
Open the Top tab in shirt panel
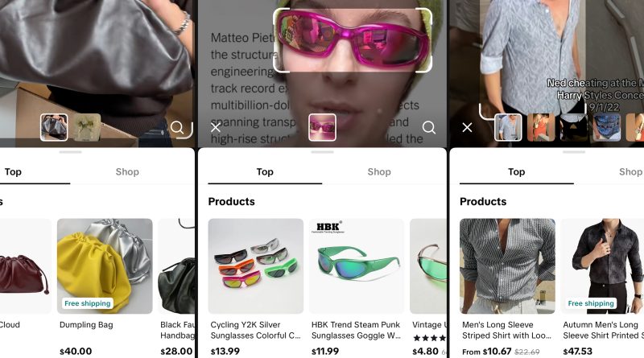pyautogui.click(x=517, y=171)
